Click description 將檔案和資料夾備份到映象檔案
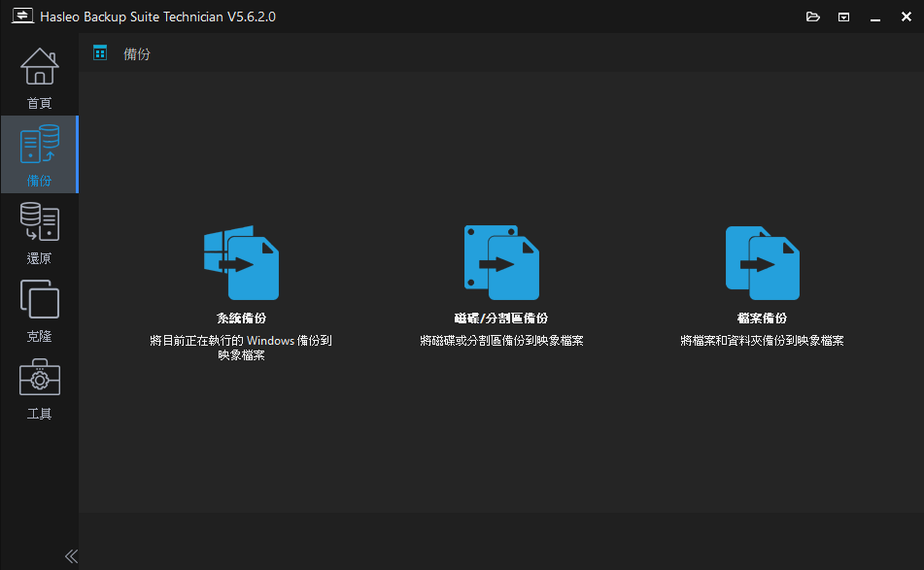 coord(762,341)
